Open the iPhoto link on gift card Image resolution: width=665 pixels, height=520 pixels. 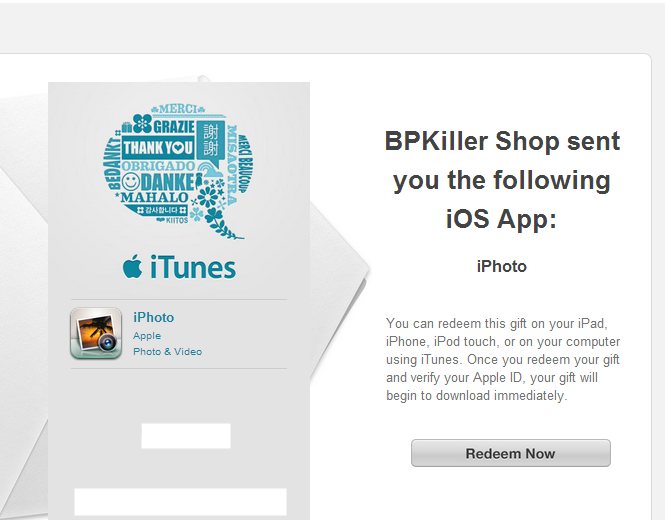154,317
